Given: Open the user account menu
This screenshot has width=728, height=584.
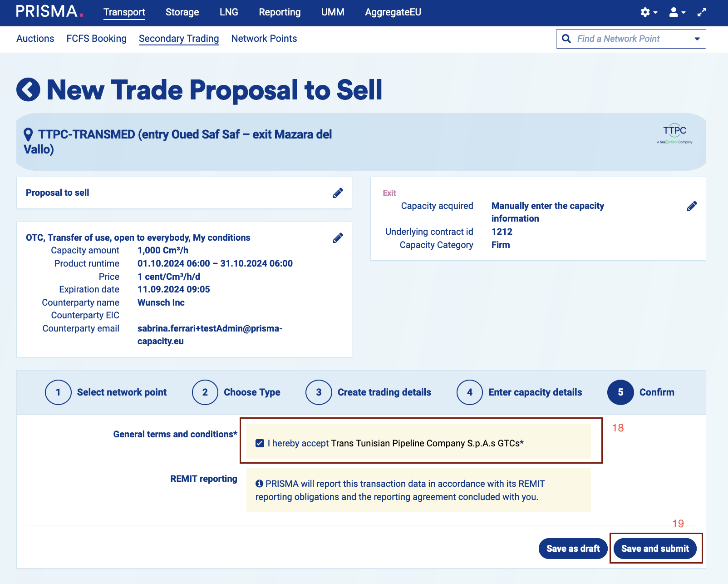Looking at the screenshot, I should 676,12.
